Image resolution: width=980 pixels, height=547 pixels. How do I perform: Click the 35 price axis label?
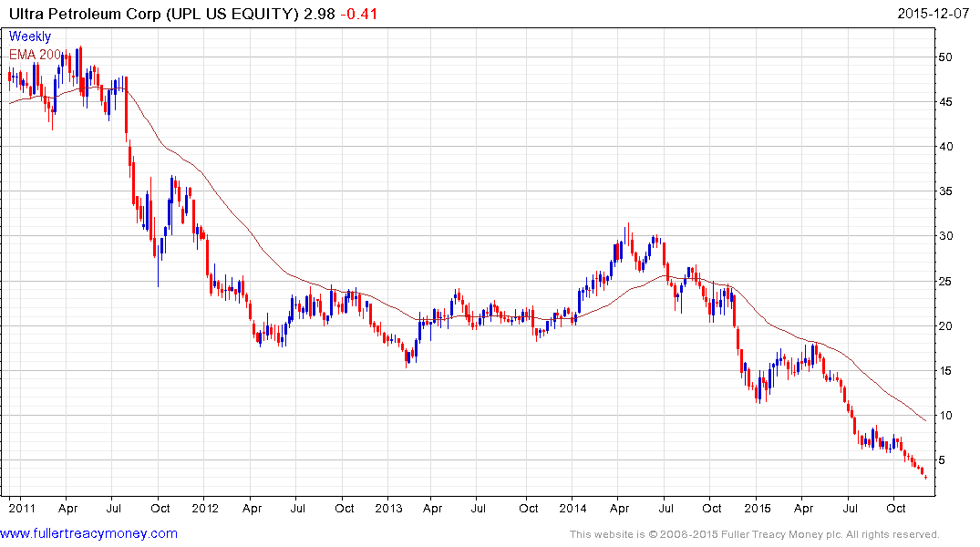(x=945, y=191)
